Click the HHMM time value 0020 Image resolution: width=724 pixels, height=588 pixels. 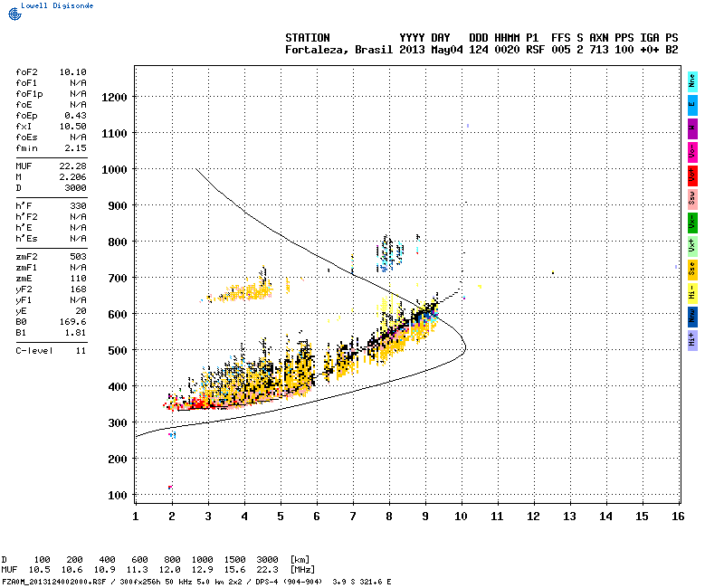click(507, 50)
